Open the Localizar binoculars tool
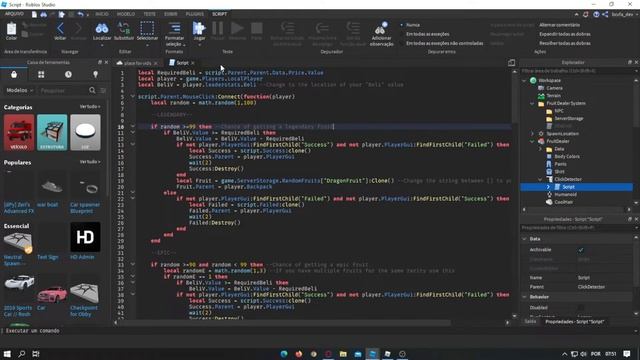The image size is (640, 360). point(102,28)
